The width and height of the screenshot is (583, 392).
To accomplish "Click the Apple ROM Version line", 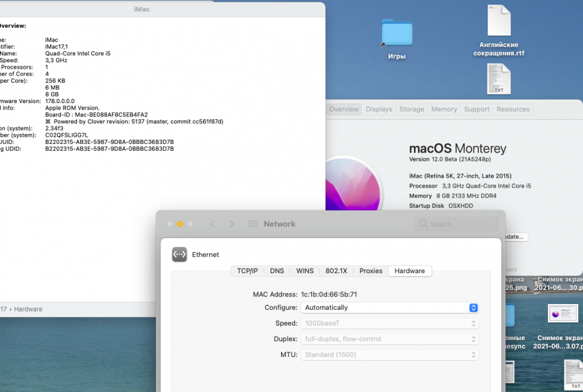I will tap(72, 108).
